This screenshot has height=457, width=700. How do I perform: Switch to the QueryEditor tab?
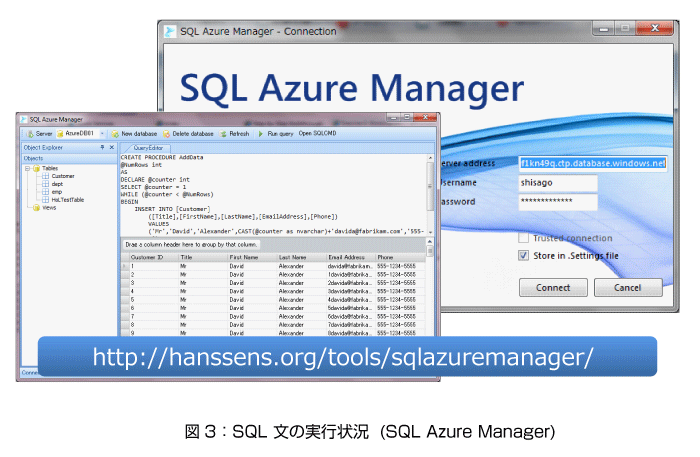pyautogui.click(x=147, y=148)
